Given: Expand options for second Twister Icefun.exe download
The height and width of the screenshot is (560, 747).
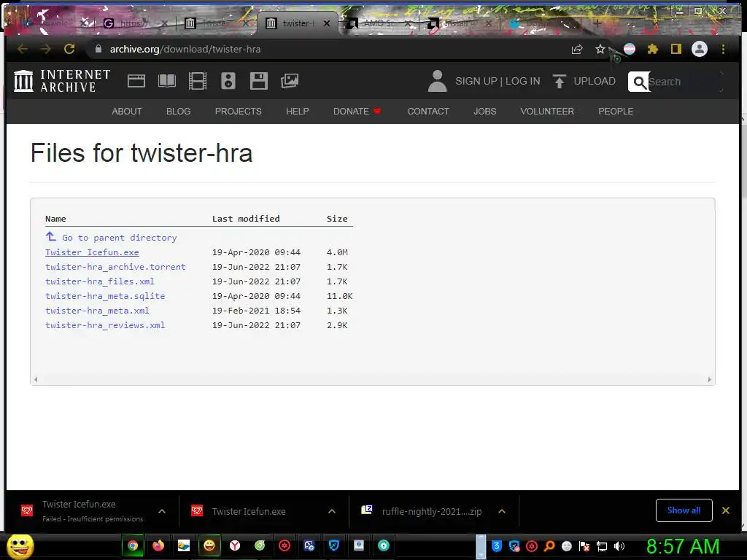Looking at the screenshot, I should pyautogui.click(x=332, y=511).
